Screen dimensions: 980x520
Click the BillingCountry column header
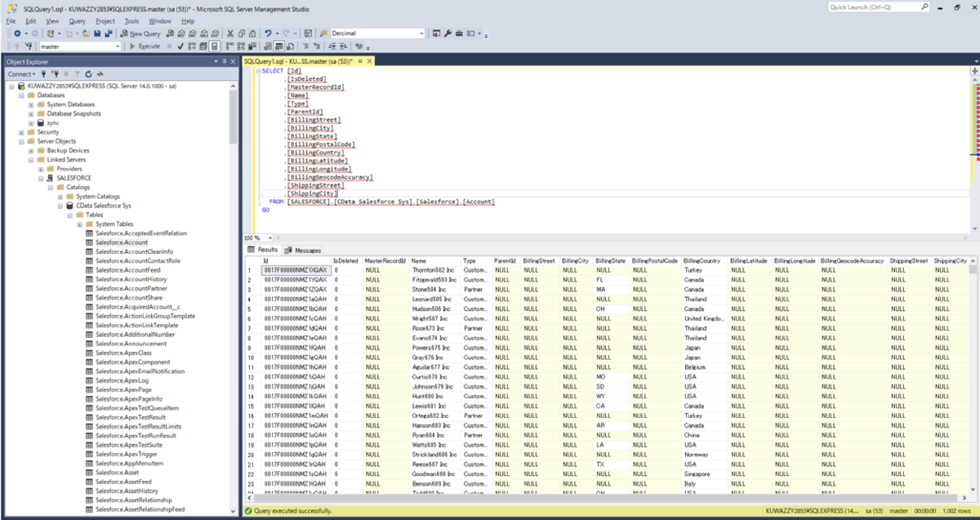point(704,260)
